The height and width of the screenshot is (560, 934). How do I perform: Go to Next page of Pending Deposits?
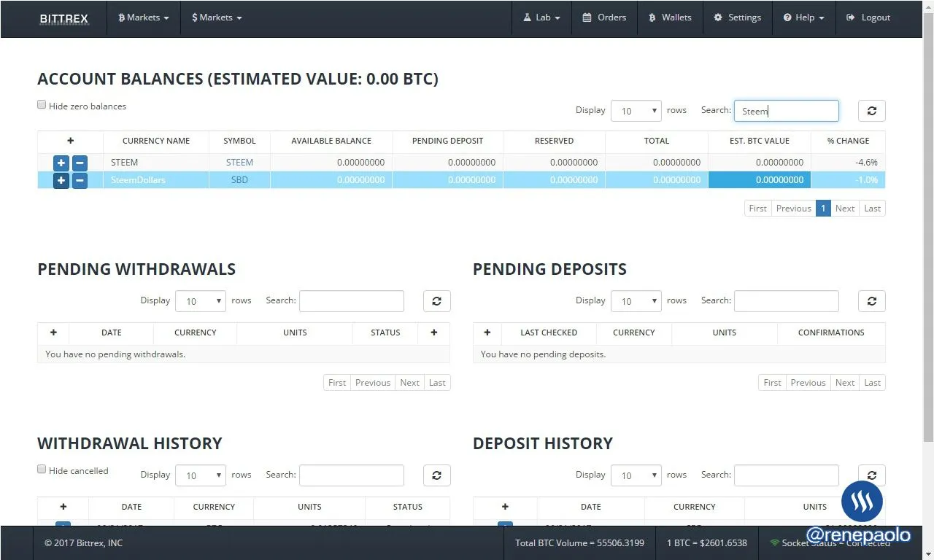845,383
